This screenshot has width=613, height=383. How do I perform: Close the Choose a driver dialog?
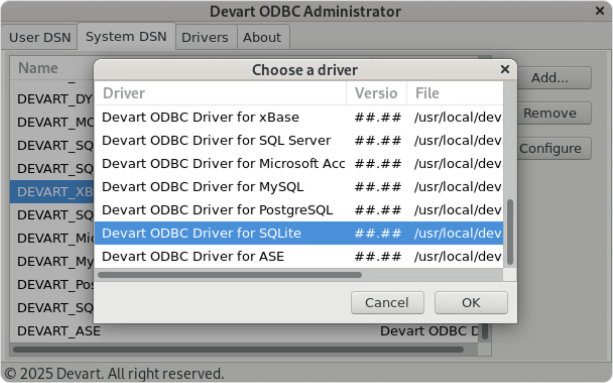[x=505, y=70]
